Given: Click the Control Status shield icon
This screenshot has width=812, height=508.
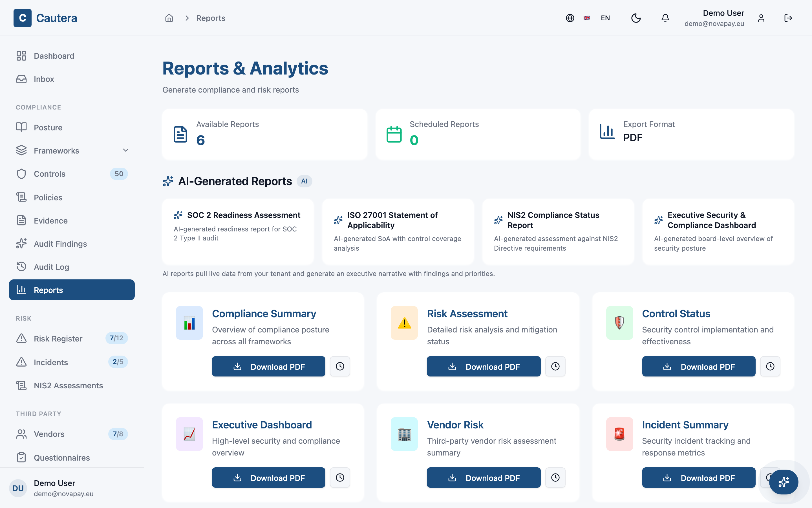Looking at the screenshot, I should tap(619, 323).
